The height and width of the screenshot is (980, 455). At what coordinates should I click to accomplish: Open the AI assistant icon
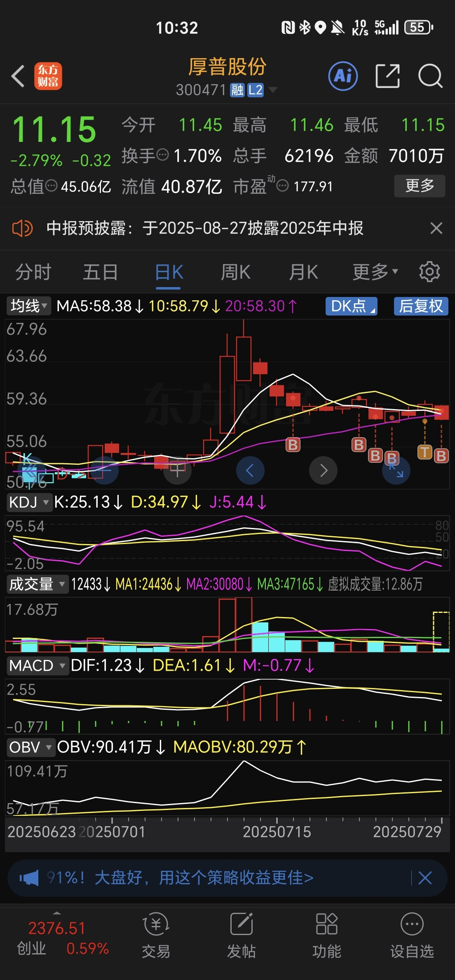tap(343, 76)
